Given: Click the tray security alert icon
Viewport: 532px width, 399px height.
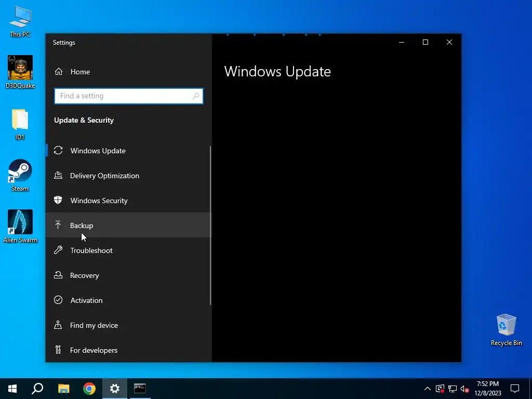Looking at the screenshot, I should [x=440, y=389].
